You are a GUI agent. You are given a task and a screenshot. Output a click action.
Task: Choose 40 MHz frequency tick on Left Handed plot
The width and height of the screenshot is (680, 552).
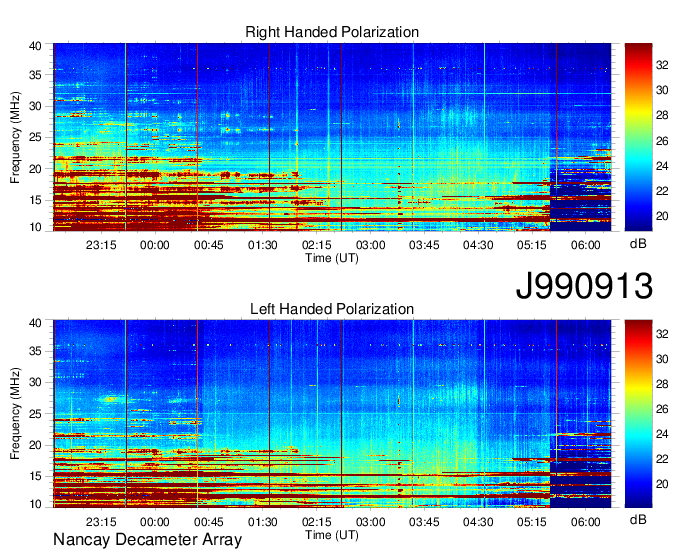(35, 323)
